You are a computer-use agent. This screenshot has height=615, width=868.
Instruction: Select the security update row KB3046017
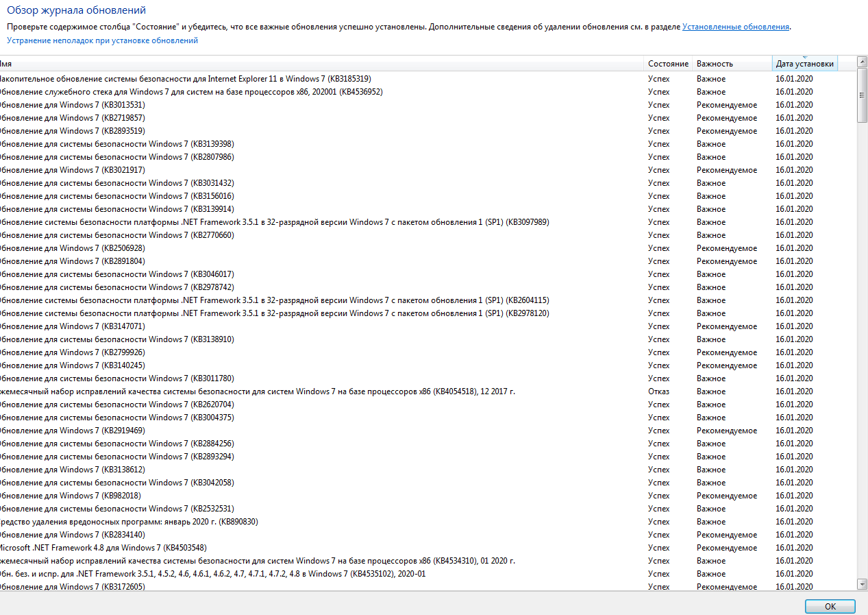pos(428,274)
